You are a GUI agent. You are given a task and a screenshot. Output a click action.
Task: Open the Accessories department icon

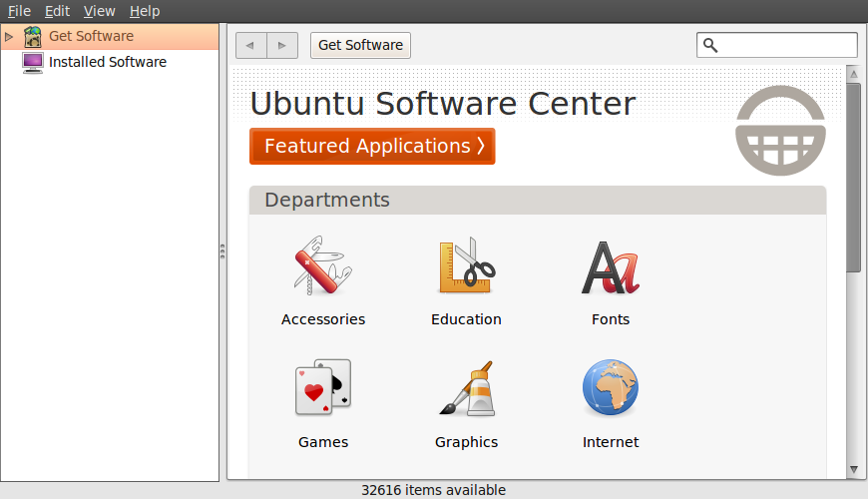[x=322, y=266]
